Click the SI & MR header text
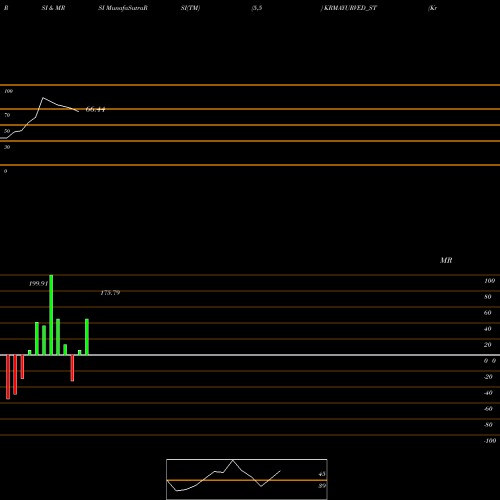 (x=53, y=8)
